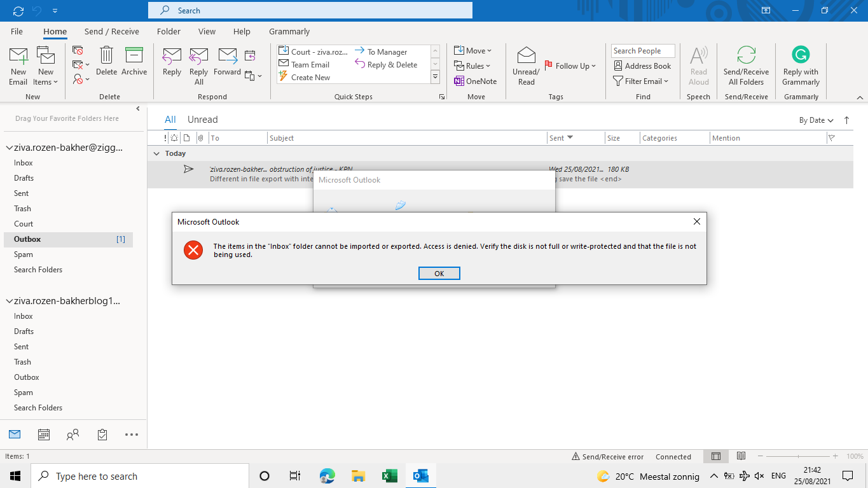Click the Ignore conversation icon
The image size is (868, 488).
[x=78, y=50]
